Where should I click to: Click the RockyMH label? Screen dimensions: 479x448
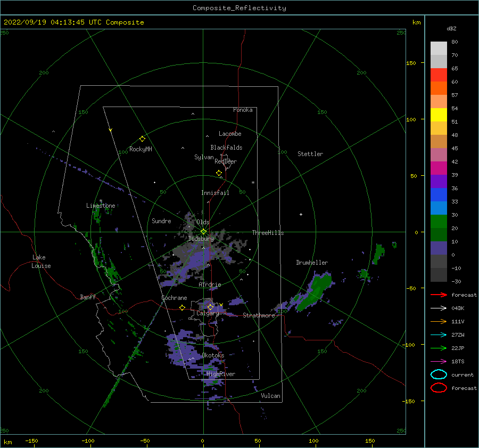tap(141, 149)
